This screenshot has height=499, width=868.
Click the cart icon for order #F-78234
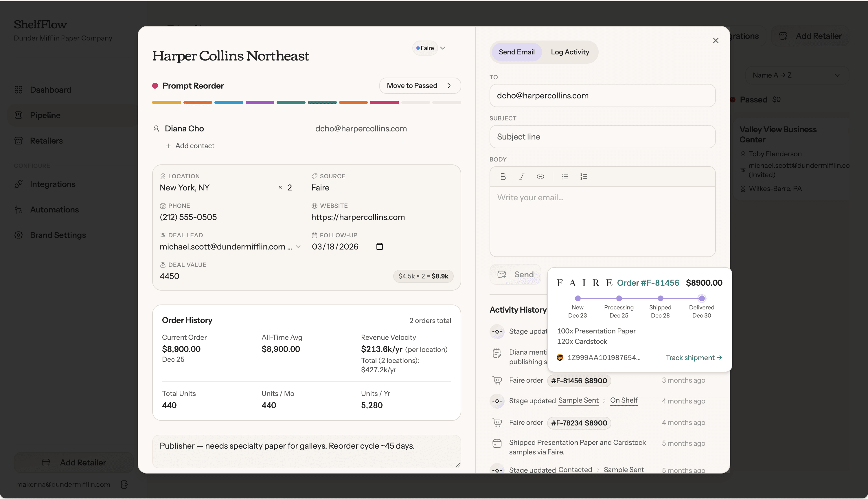[x=497, y=423]
